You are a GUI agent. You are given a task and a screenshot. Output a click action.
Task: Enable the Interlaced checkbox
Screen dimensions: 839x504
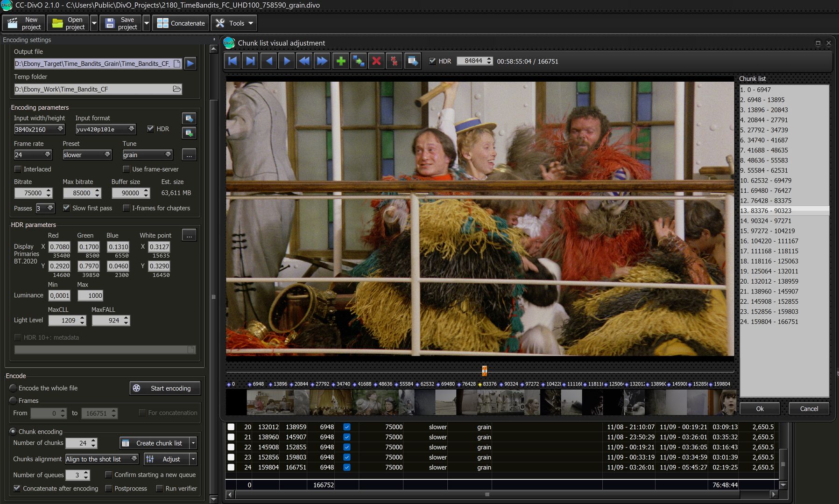click(18, 169)
